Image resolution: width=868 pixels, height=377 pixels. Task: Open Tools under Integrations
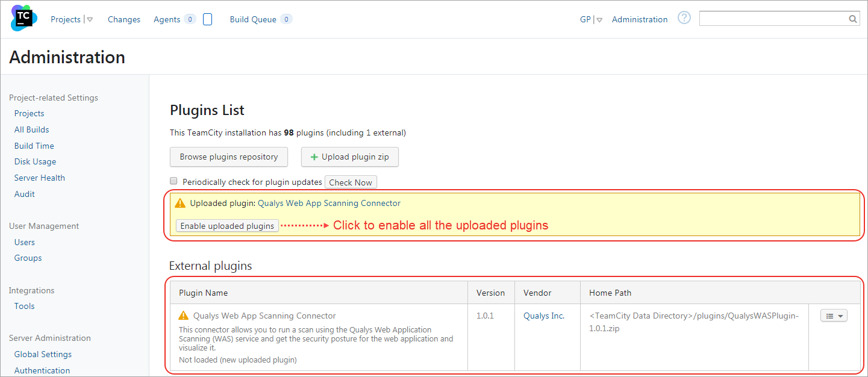25,306
